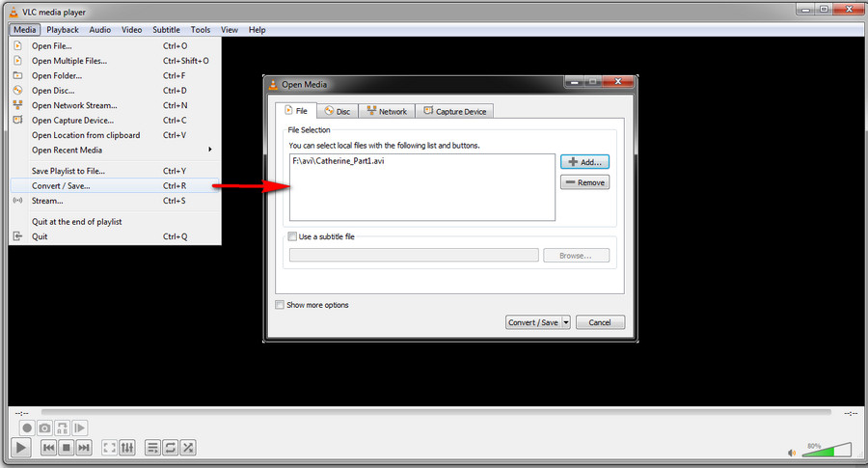Open the Help menu
The height and width of the screenshot is (468, 868).
(x=257, y=29)
